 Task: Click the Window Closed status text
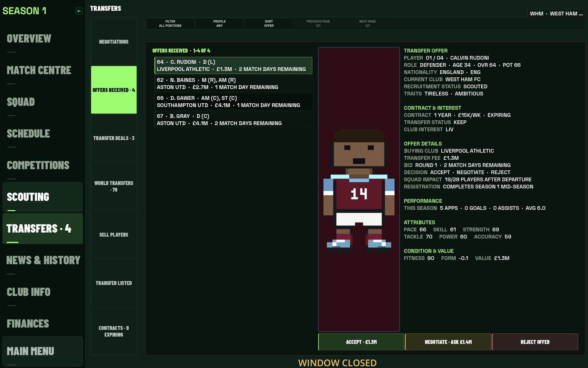point(337,362)
